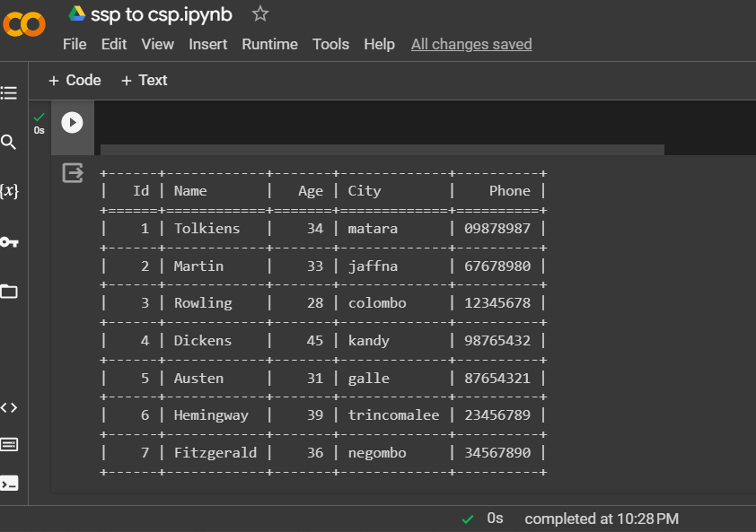Add a new text cell with + Text

point(145,80)
